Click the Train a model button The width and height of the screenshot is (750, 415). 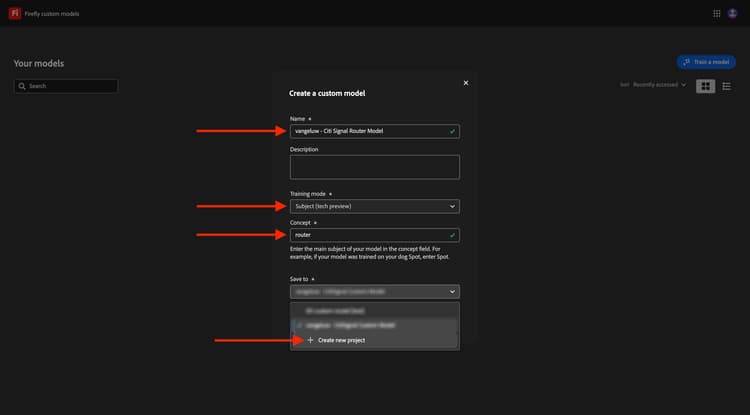706,62
